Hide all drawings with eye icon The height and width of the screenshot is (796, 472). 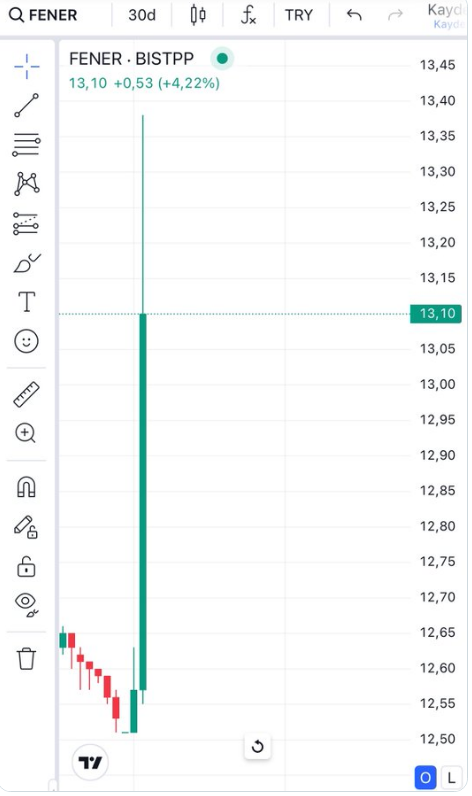pyautogui.click(x=26, y=605)
